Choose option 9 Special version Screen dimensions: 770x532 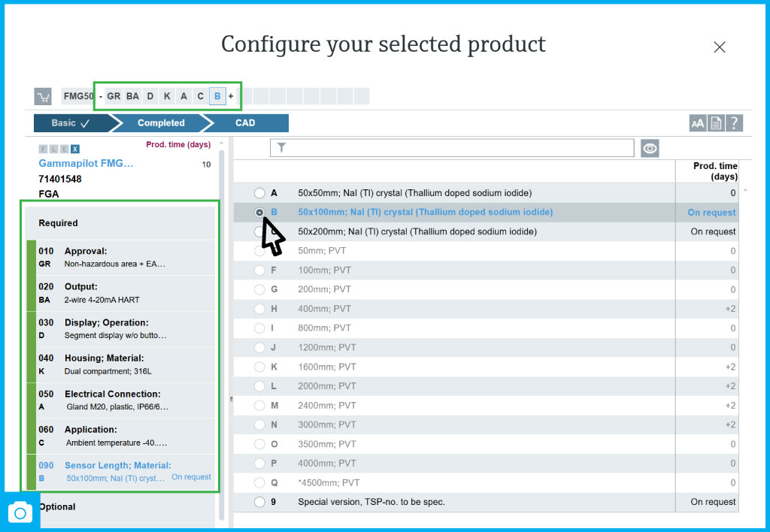coord(260,502)
